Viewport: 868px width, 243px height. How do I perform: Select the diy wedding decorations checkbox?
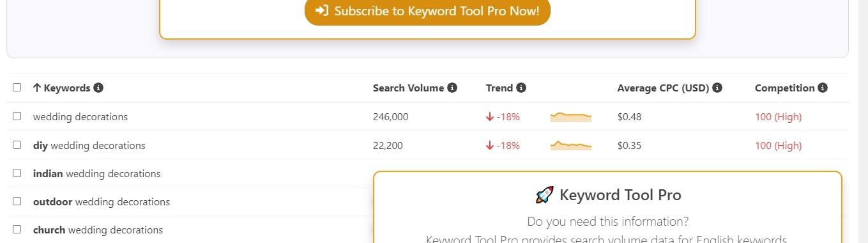click(17, 145)
